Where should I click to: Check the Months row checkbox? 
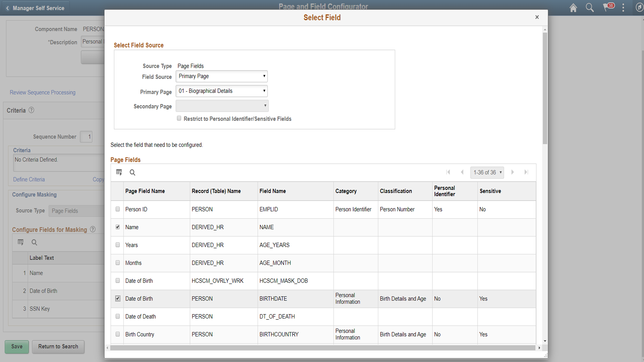click(118, 263)
